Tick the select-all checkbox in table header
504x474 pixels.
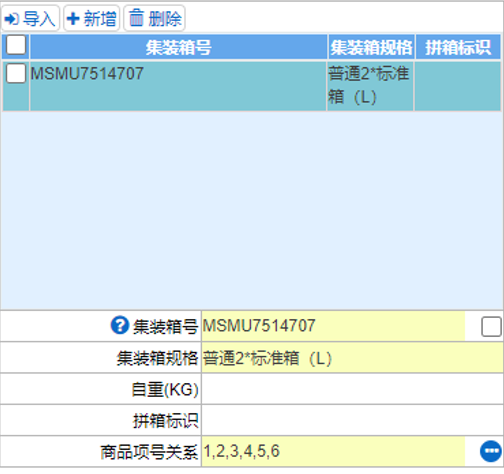pyautogui.click(x=16, y=45)
